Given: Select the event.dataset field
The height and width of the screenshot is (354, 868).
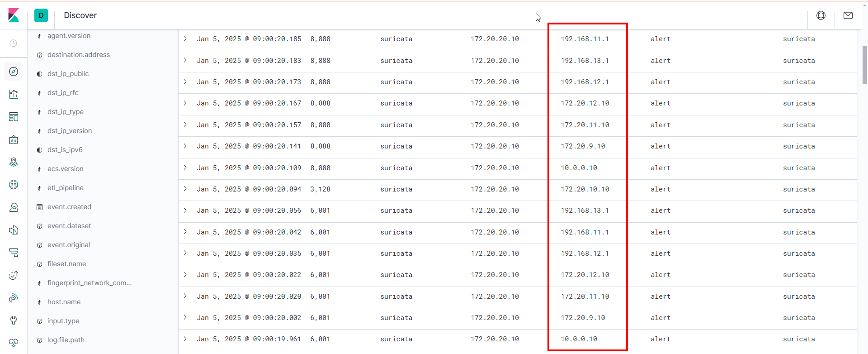Looking at the screenshot, I should (69, 226).
